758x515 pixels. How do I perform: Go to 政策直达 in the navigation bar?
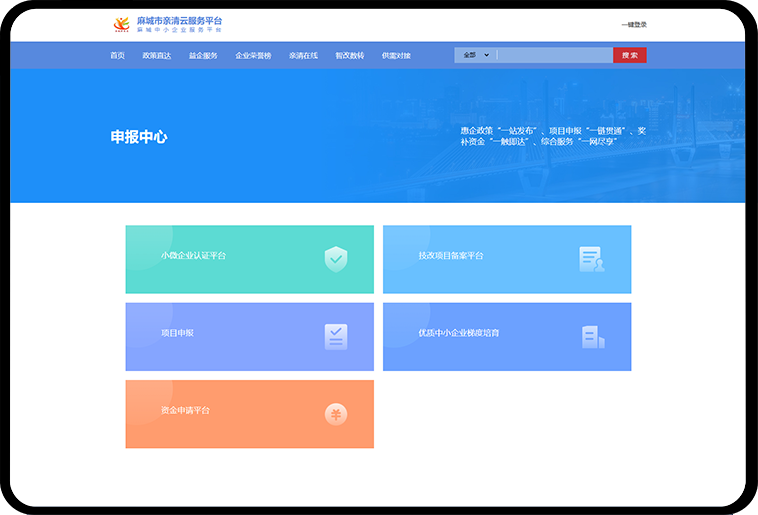pos(157,56)
